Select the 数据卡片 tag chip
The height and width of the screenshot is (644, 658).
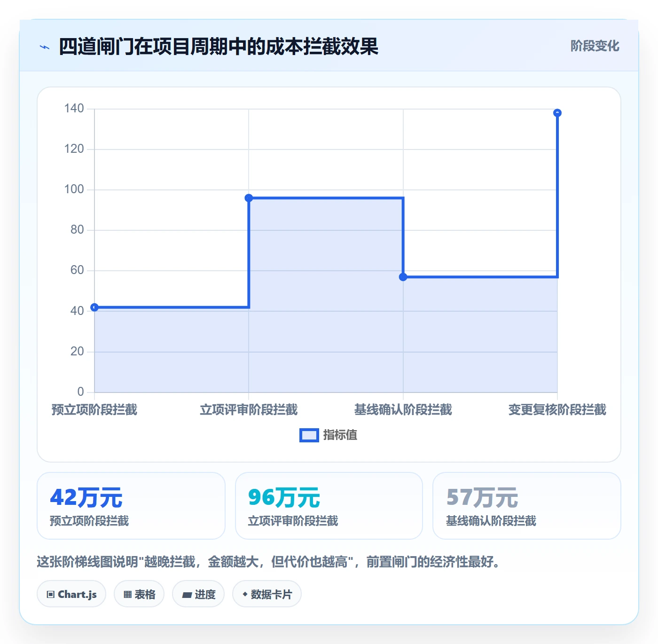click(x=267, y=594)
